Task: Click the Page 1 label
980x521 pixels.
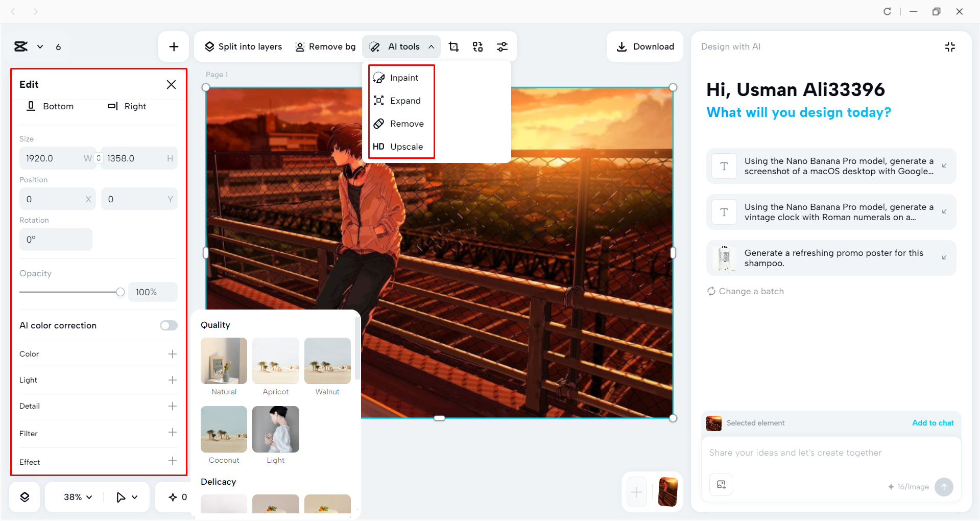Action: click(x=217, y=75)
